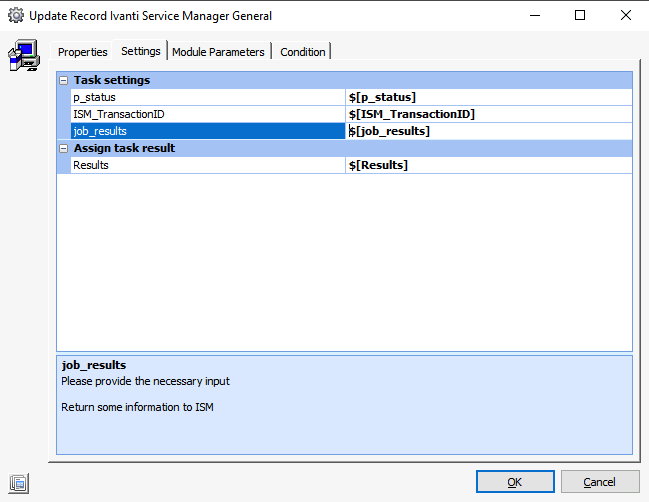The image size is (649, 502).
Task: Click the gear icon in title bar
Action: 16,15
